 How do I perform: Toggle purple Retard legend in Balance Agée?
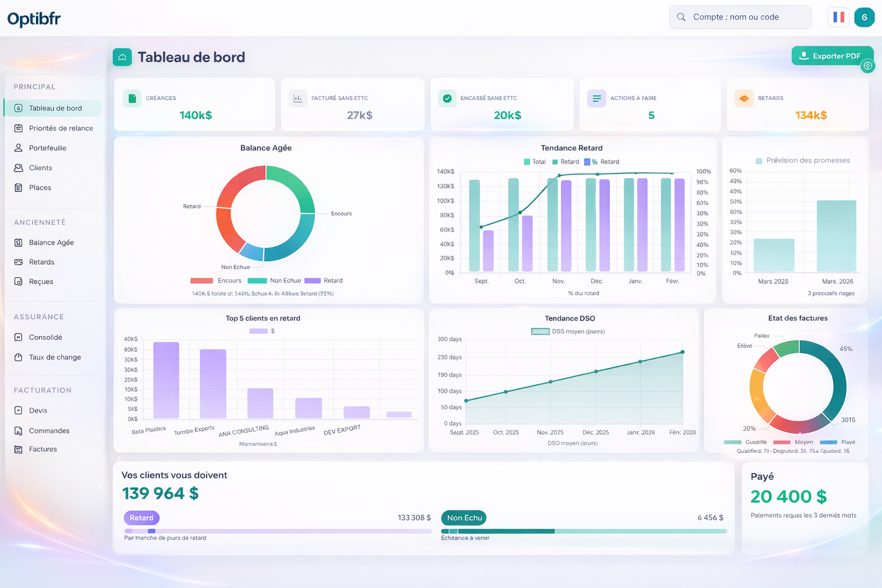pos(323,281)
